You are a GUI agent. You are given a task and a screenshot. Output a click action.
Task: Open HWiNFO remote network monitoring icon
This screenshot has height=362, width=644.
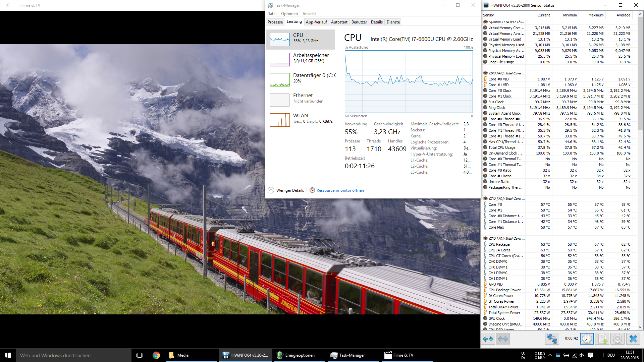pyautogui.click(x=552, y=339)
